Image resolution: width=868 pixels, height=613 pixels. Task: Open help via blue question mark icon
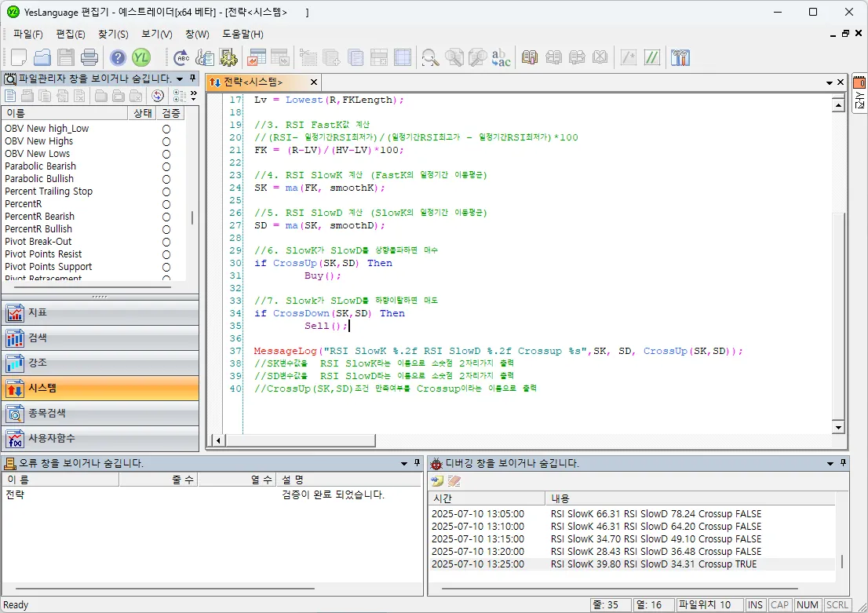coord(118,57)
